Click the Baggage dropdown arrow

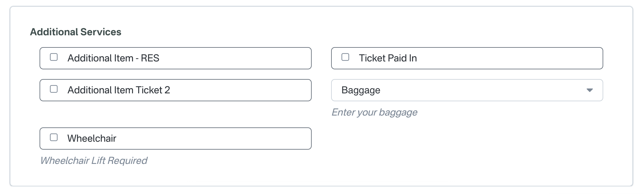click(x=590, y=90)
